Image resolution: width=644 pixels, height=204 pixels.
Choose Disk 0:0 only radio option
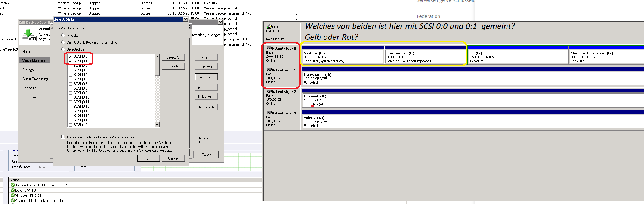pos(63,42)
